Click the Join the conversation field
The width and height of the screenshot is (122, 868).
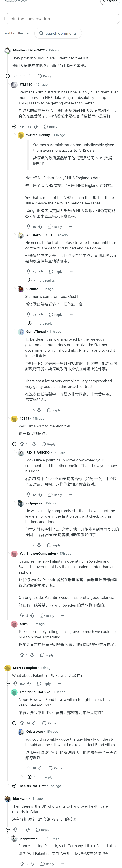pos(62,19)
